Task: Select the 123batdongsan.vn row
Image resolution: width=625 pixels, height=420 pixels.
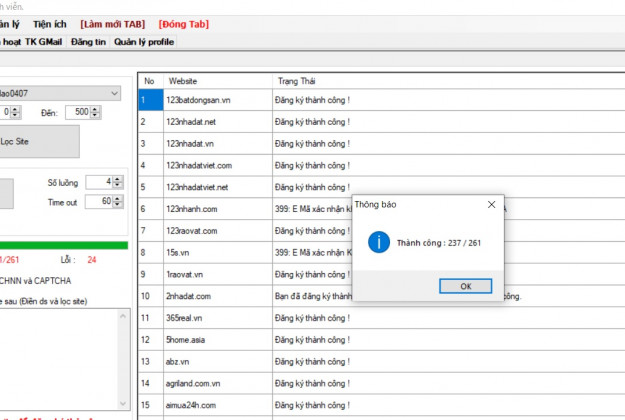Action: click(x=200, y=100)
